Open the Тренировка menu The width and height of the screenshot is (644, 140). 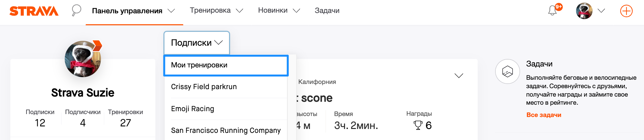(x=210, y=10)
